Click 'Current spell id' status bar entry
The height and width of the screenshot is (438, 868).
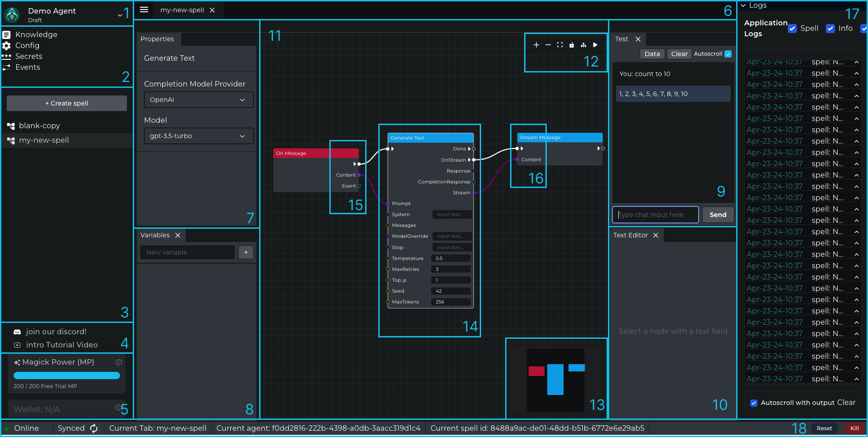pos(537,428)
